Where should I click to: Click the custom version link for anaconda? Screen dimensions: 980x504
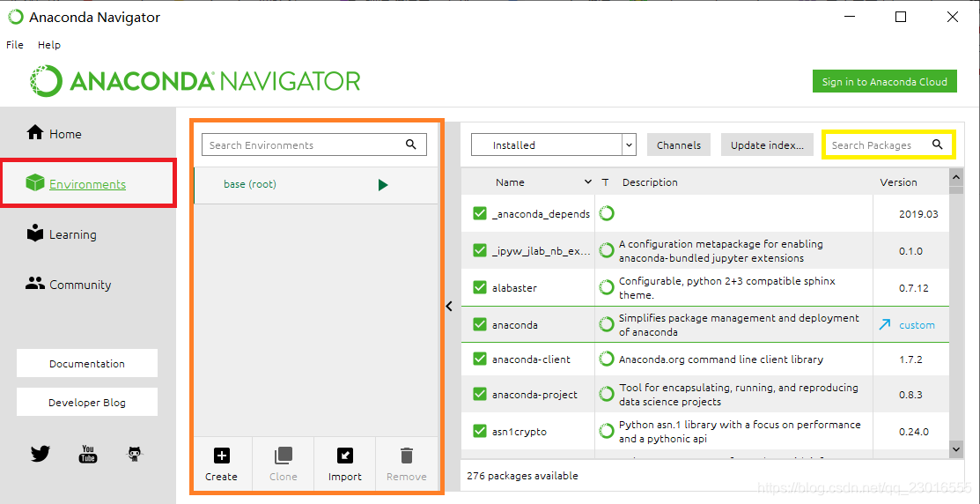917,325
